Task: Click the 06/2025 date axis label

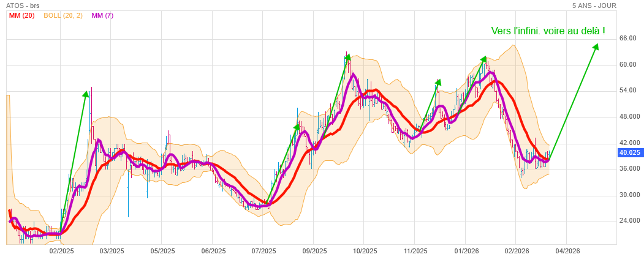Action: (x=213, y=250)
